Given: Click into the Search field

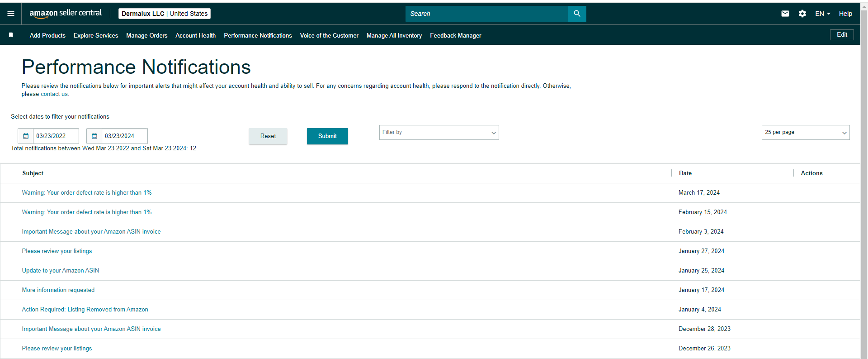Looking at the screenshot, I should [487, 14].
